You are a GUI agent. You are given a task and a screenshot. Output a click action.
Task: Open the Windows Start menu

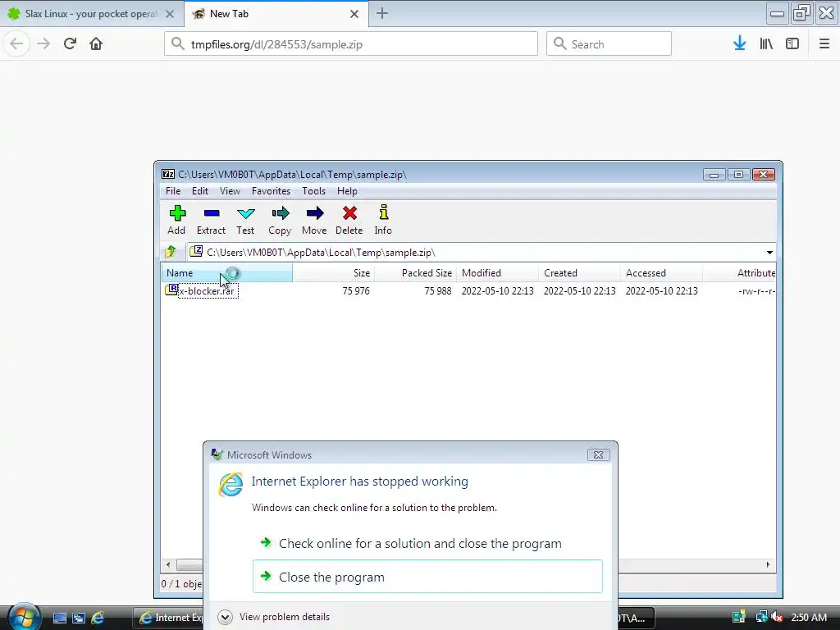24,617
